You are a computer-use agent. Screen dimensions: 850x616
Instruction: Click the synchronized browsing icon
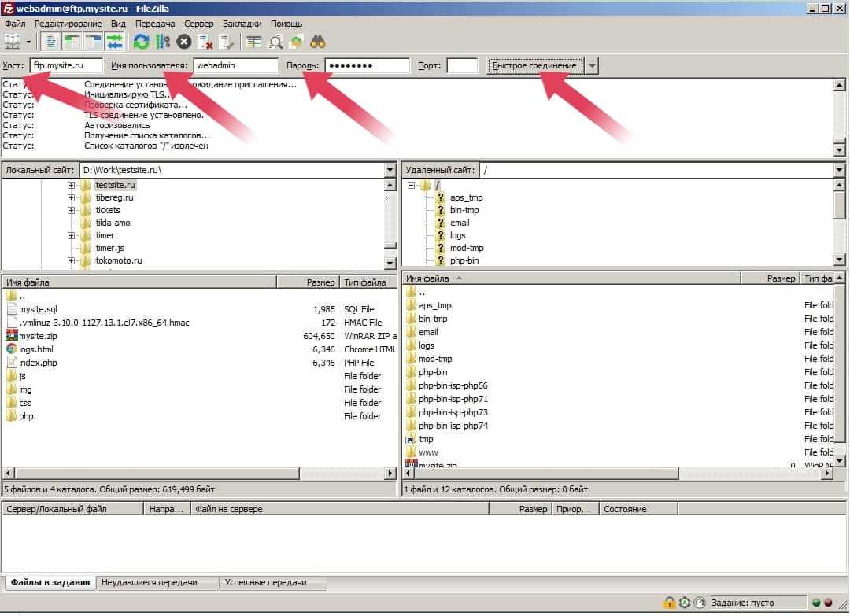click(297, 42)
